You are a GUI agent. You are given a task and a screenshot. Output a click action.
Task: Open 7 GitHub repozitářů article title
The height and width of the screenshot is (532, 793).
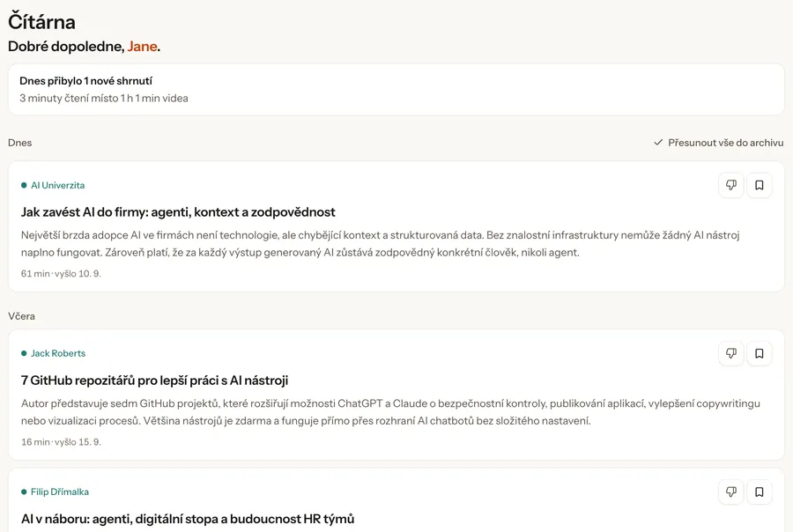pyautogui.click(x=155, y=381)
